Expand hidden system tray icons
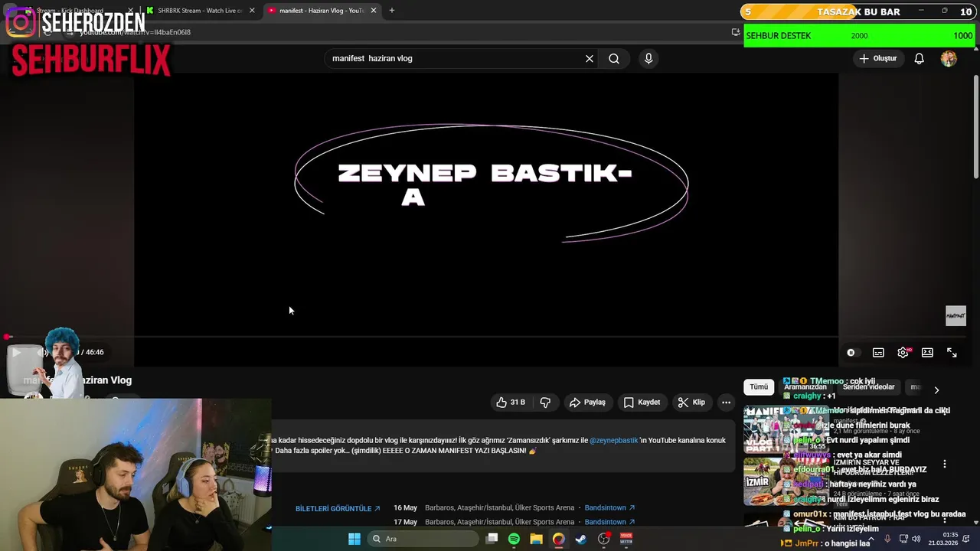 point(872,539)
